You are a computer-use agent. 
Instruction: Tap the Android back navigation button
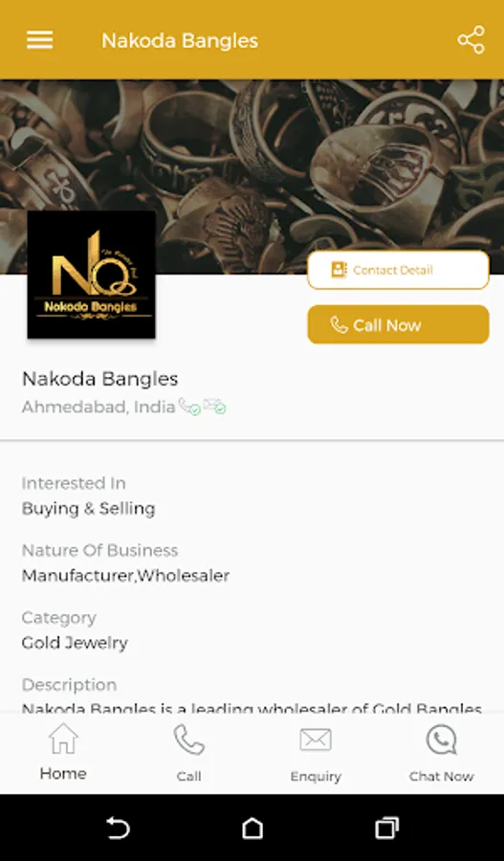click(118, 828)
